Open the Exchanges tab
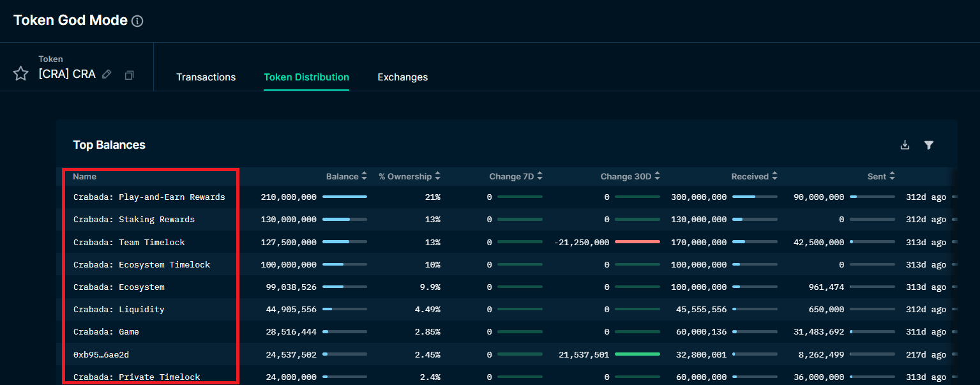Screen dimensions: 980x385 click(x=402, y=77)
